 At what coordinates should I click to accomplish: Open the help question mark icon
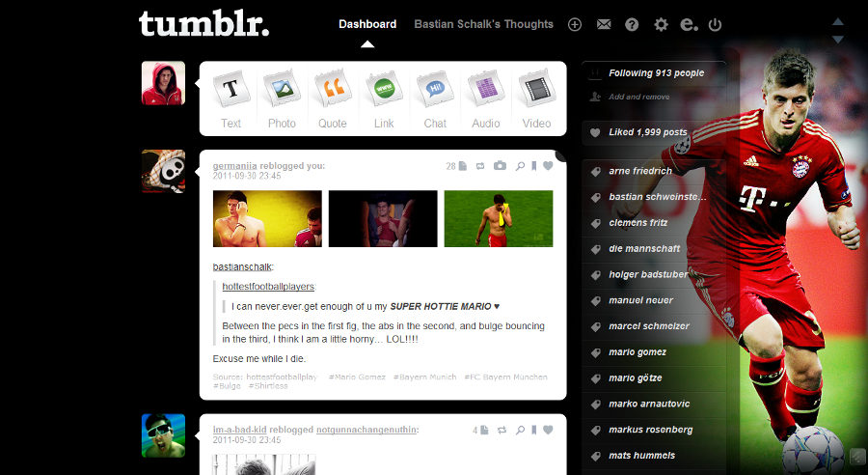632,24
